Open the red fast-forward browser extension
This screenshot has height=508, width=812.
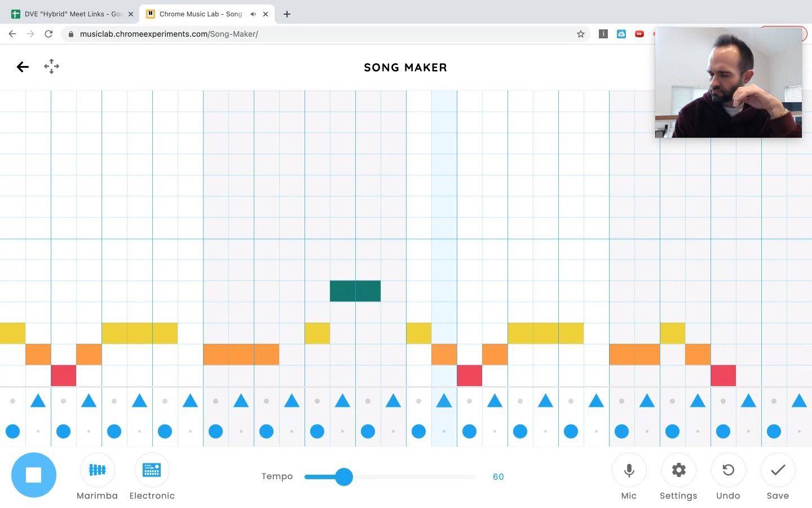(639, 34)
